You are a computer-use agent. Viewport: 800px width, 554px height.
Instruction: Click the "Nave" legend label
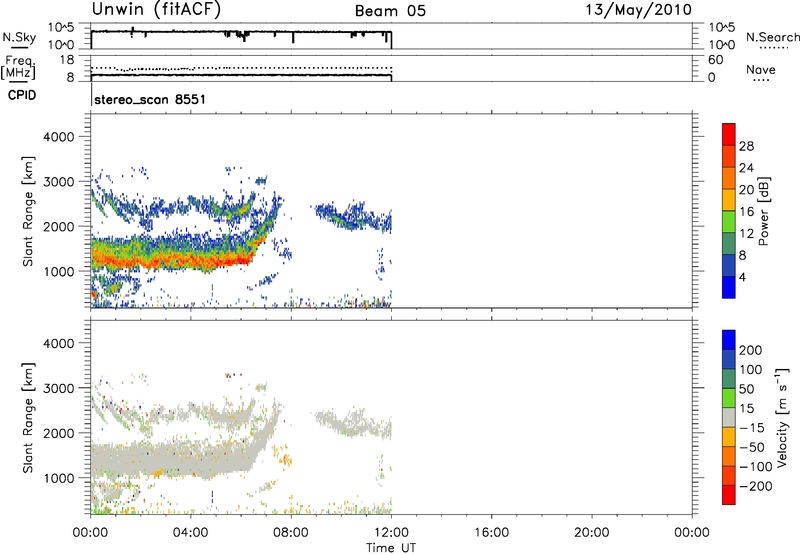(761, 70)
